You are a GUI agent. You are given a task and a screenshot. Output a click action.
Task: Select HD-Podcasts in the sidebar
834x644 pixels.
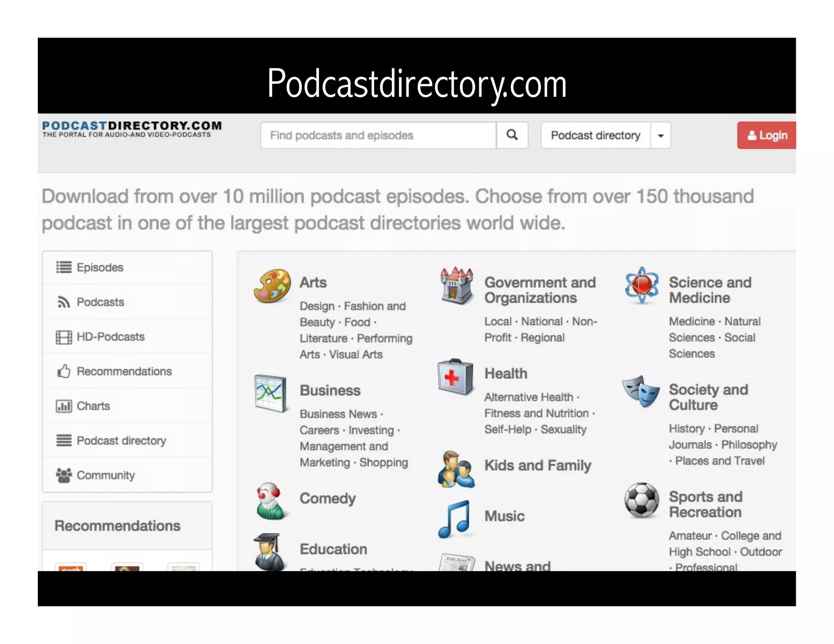(110, 337)
